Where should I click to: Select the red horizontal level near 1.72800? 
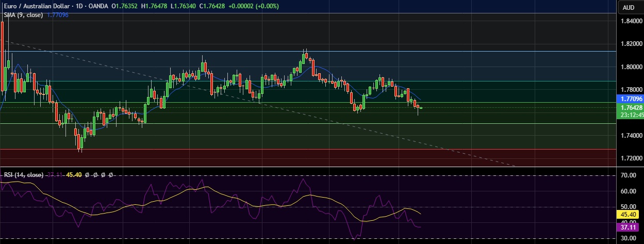[x=309, y=150]
